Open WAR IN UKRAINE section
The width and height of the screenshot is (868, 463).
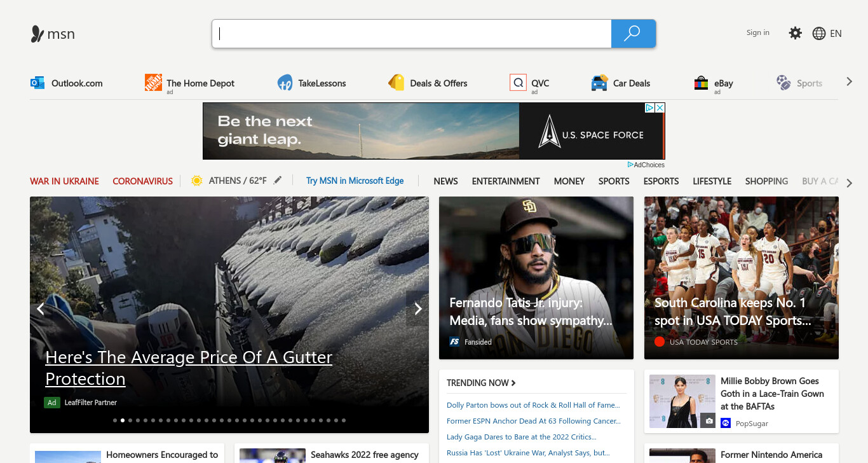(x=64, y=181)
